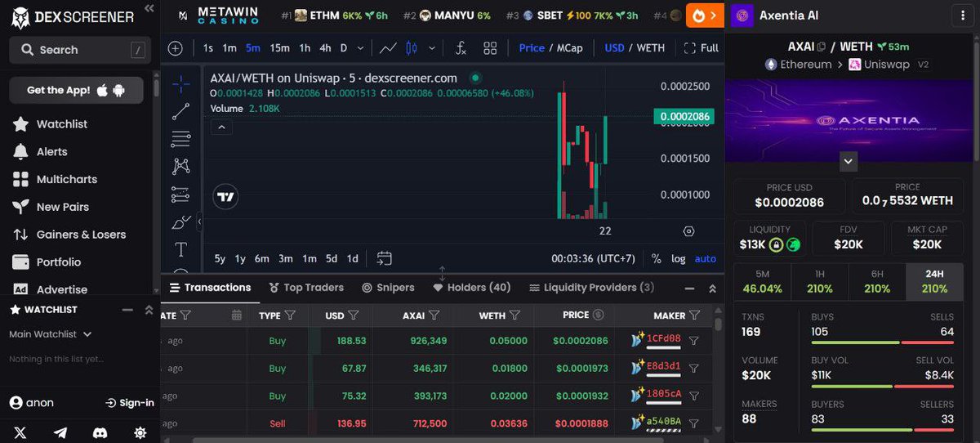The image size is (980, 443).
Task: Click the Search input field
Action: tap(82, 50)
